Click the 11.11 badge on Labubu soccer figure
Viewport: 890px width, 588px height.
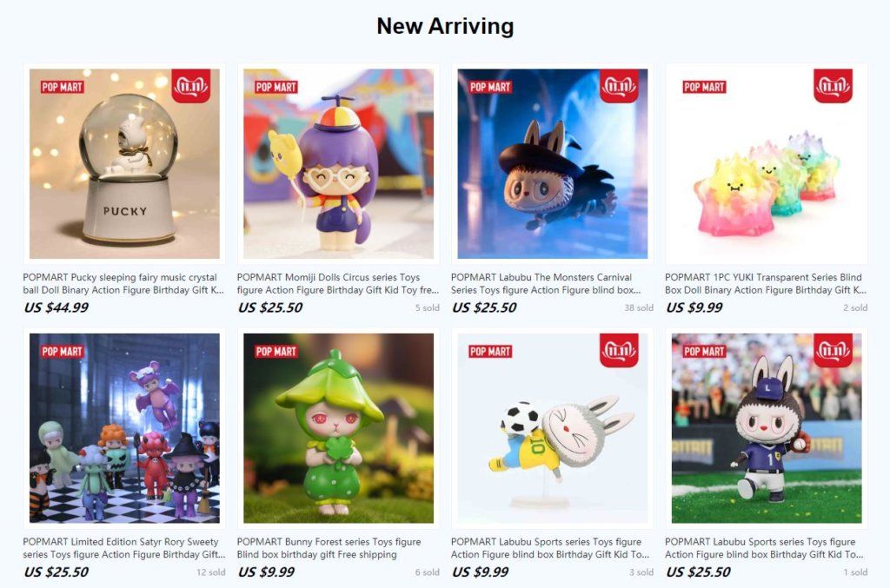click(x=619, y=350)
